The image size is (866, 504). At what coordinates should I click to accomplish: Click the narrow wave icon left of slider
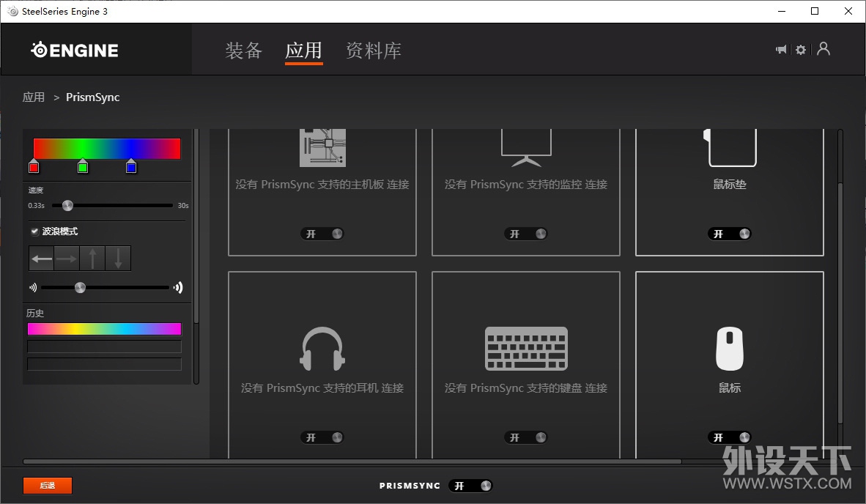[x=33, y=288]
